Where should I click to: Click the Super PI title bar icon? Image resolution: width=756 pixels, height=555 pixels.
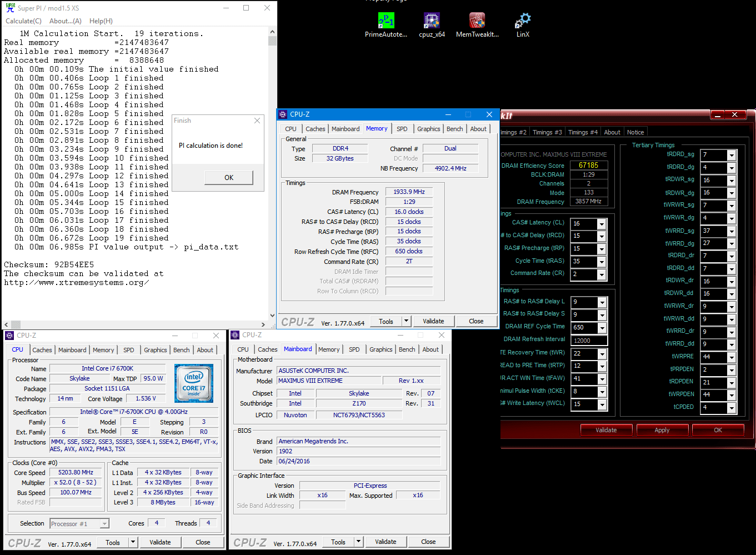click(10, 8)
